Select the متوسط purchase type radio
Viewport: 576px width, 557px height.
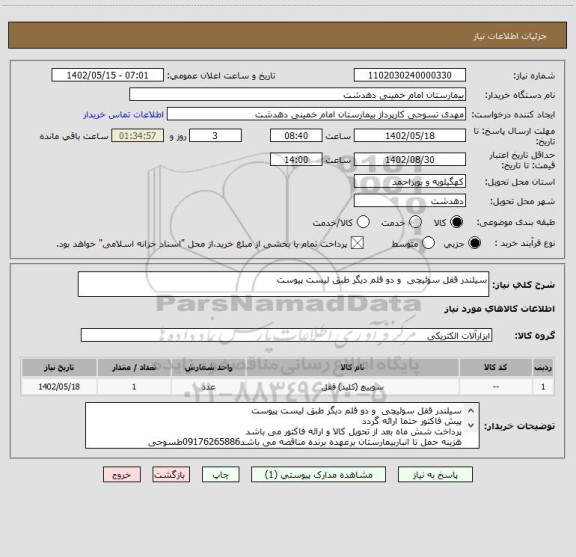coord(428,243)
